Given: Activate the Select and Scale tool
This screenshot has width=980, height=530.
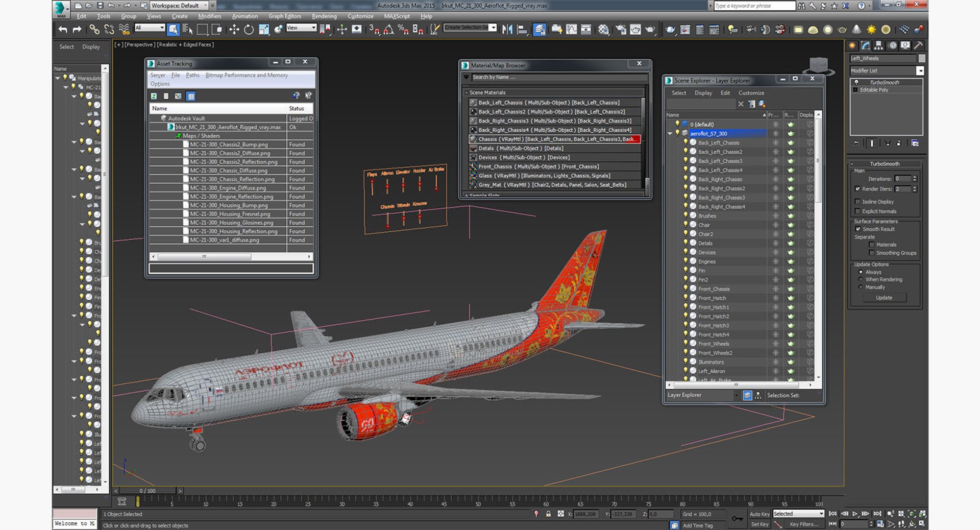Looking at the screenshot, I should tap(264, 30).
